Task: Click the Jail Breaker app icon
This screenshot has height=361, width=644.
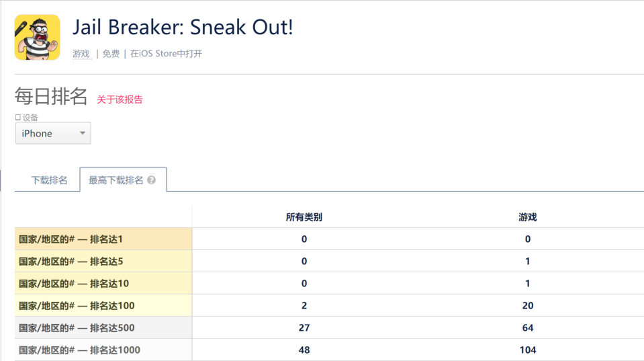Action: coord(37,37)
